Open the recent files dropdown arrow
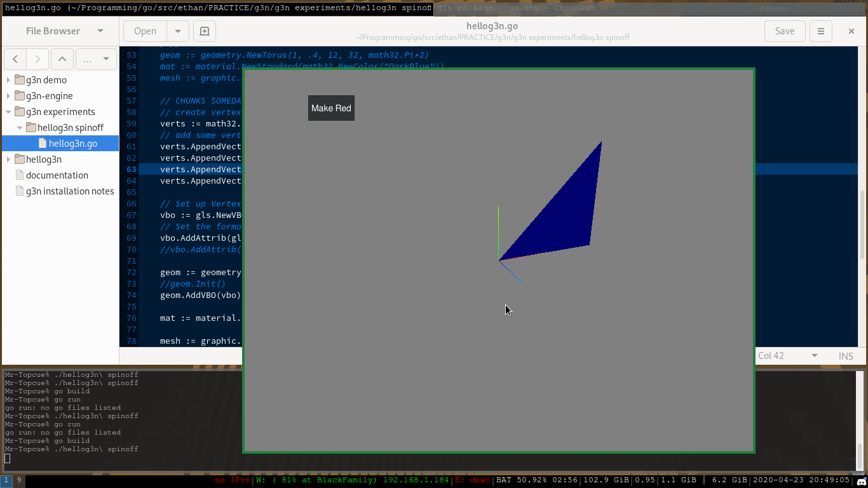Viewport: 868px width, 488px height. pyautogui.click(x=178, y=31)
